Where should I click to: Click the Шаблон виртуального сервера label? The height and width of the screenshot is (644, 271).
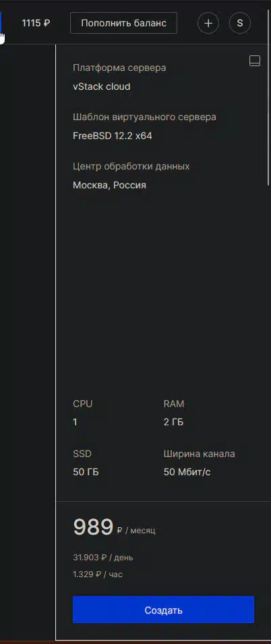144,117
